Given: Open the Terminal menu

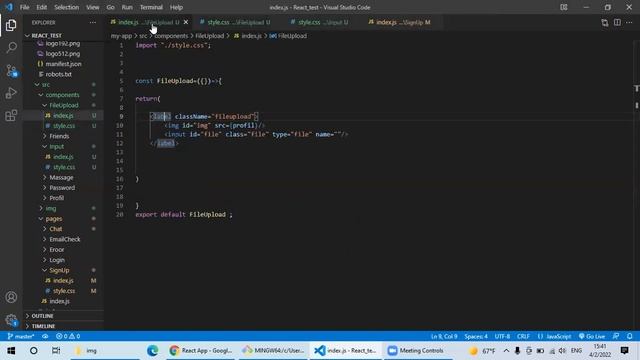Looking at the screenshot, I should click(x=151, y=7).
